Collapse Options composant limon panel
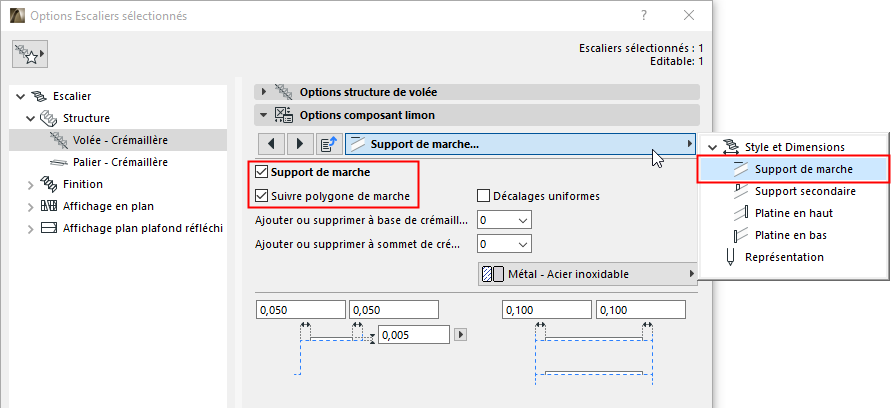 [x=264, y=115]
